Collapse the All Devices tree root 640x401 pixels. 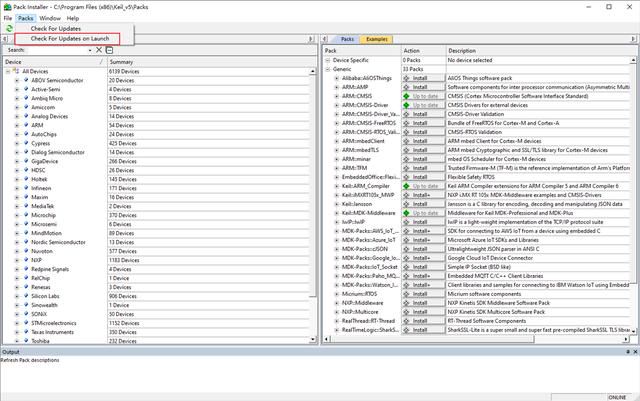tap(8, 71)
